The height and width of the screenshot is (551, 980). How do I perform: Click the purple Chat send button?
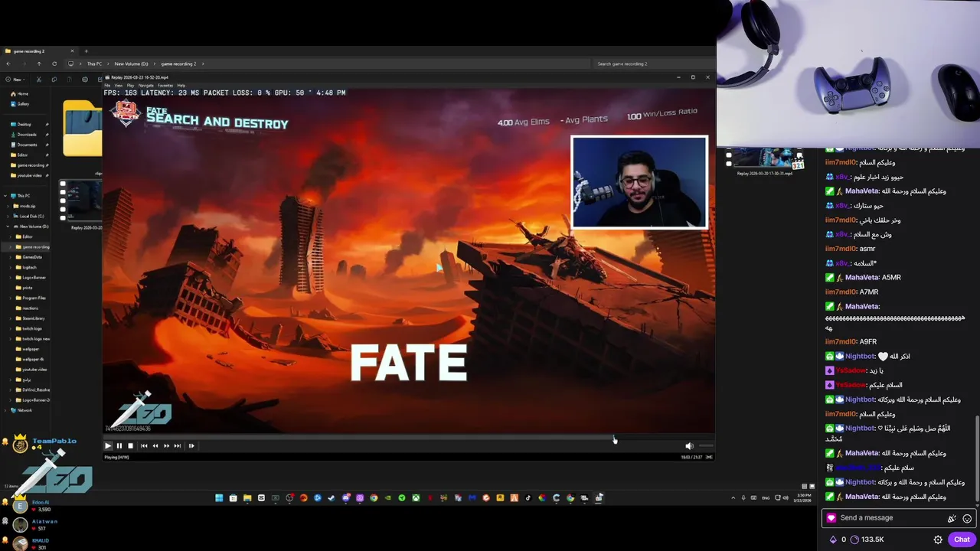click(962, 540)
